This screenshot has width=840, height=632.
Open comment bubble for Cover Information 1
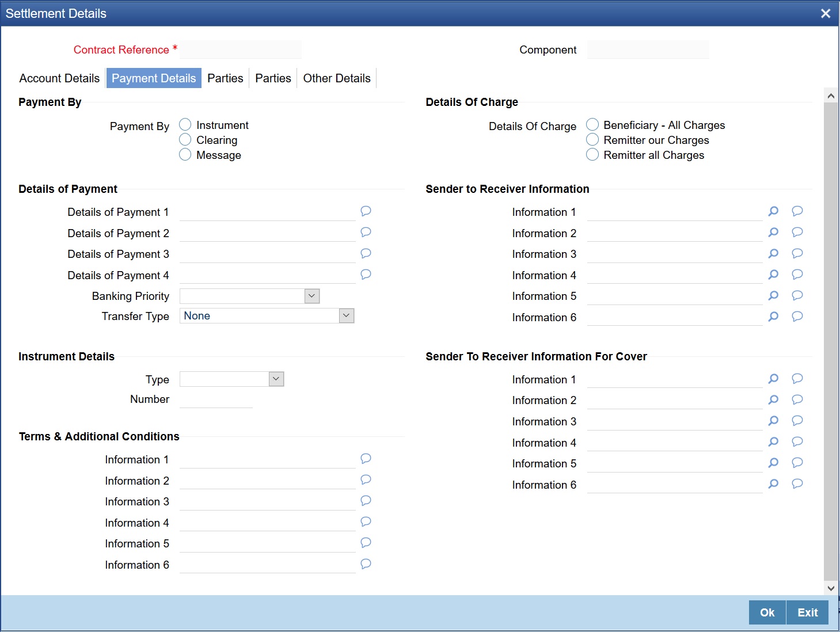click(797, 379)
